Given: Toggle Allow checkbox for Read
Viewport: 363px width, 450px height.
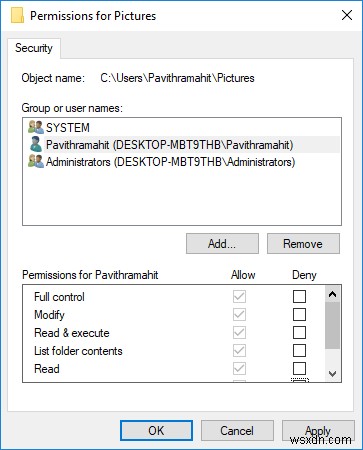Looking at the screenshot, I should pyautogui.click(x=239, y=368).
